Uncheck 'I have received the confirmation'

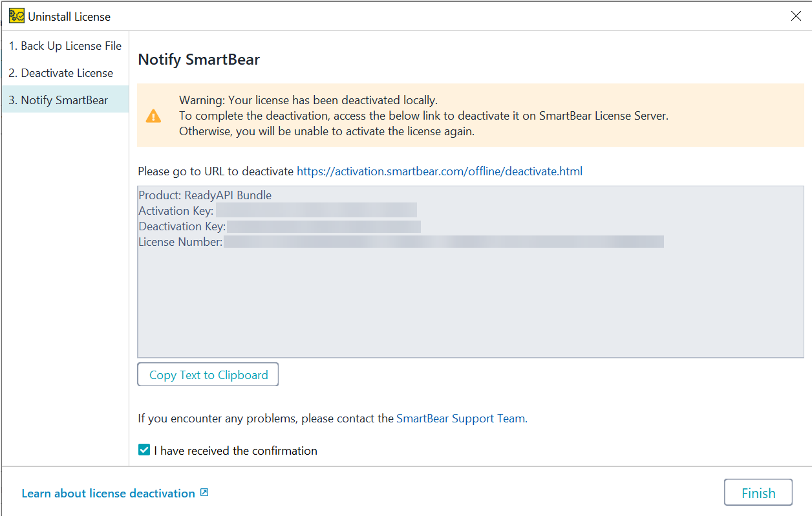tap(144, 449)
